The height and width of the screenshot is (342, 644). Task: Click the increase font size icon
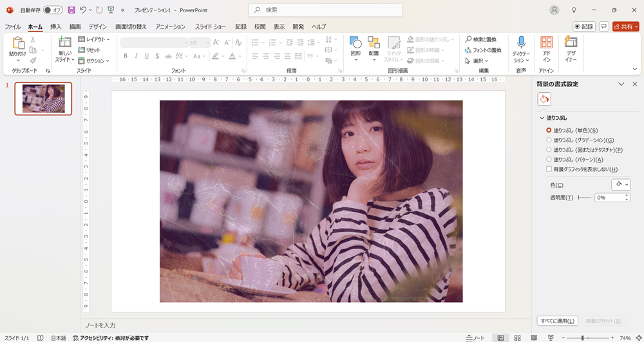pos(216,43)
